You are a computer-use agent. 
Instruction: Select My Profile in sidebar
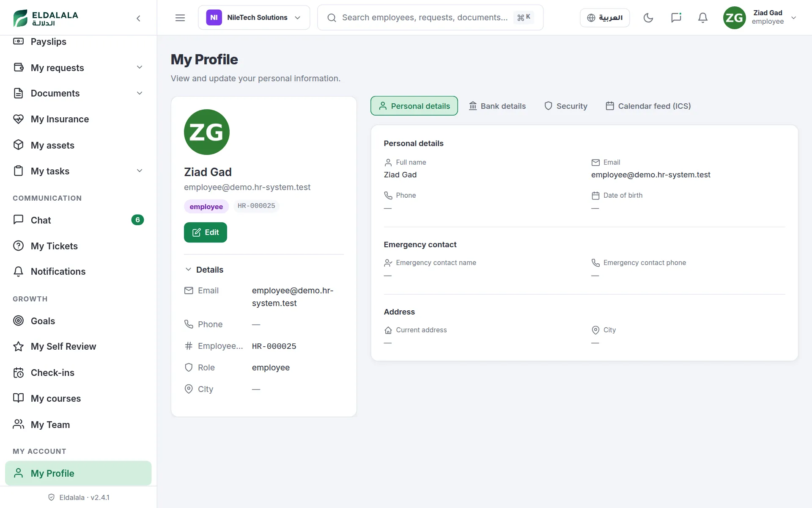pos(78,473)
